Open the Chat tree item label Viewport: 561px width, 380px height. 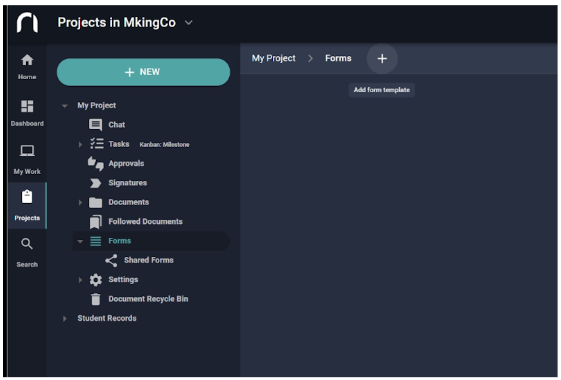click(x=117, y=125)
